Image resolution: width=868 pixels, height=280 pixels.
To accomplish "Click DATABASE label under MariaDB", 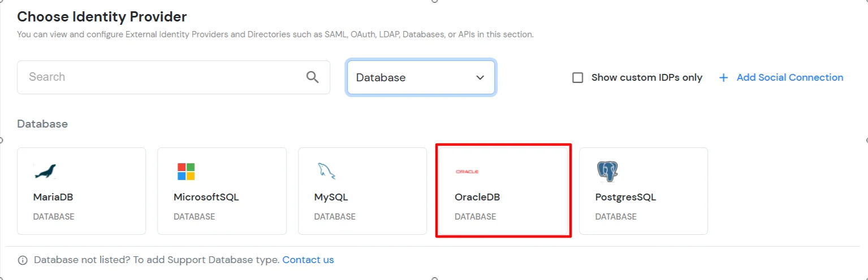I will pos(54,217).
